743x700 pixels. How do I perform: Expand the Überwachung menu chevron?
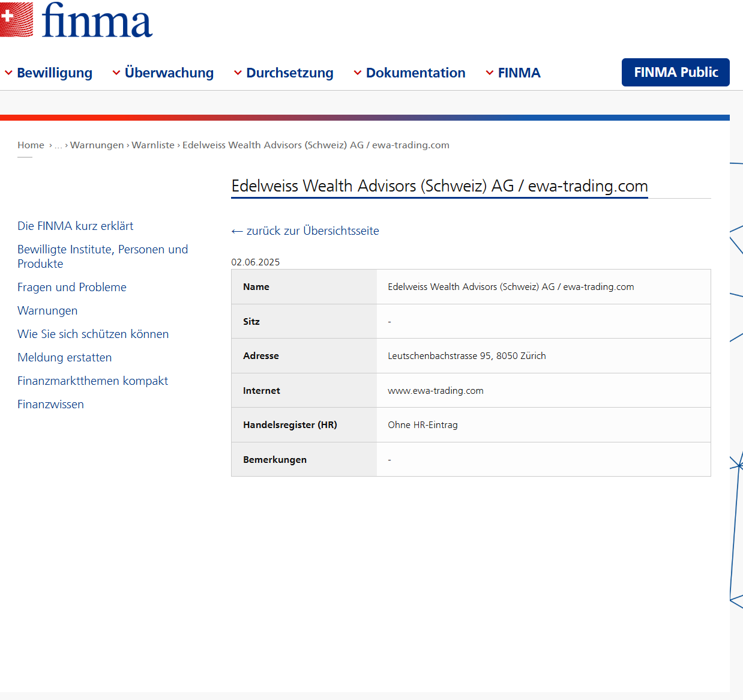[116, 73]
